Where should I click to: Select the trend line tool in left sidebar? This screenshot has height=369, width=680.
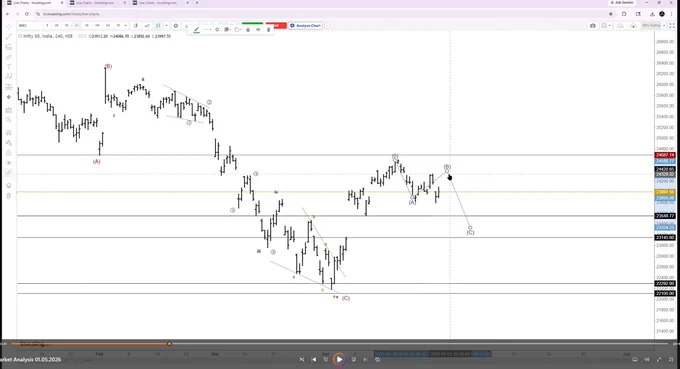click(x=9, y=36)
